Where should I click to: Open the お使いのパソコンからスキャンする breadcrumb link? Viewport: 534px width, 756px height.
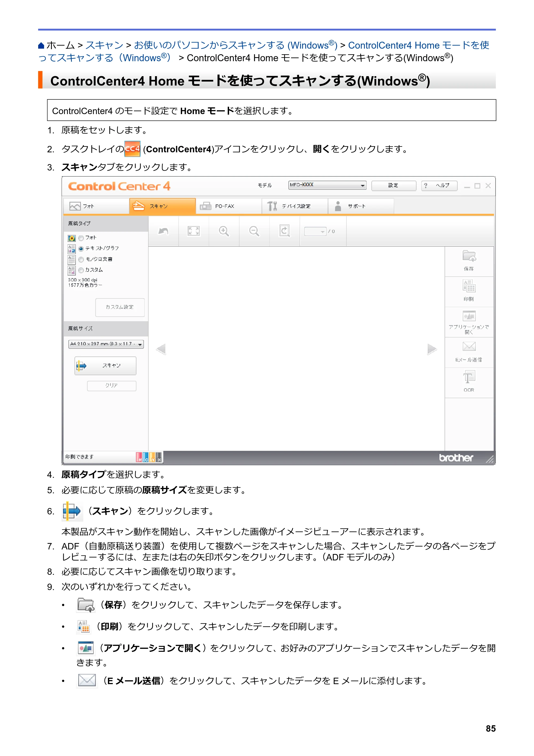(235, 45)
